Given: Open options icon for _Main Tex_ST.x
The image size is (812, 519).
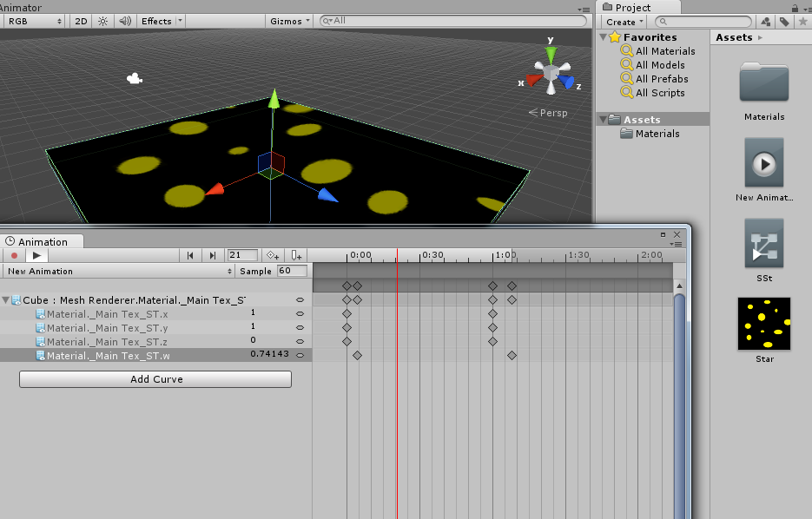Looking at the screenshot, I should [x=300, y=313].
